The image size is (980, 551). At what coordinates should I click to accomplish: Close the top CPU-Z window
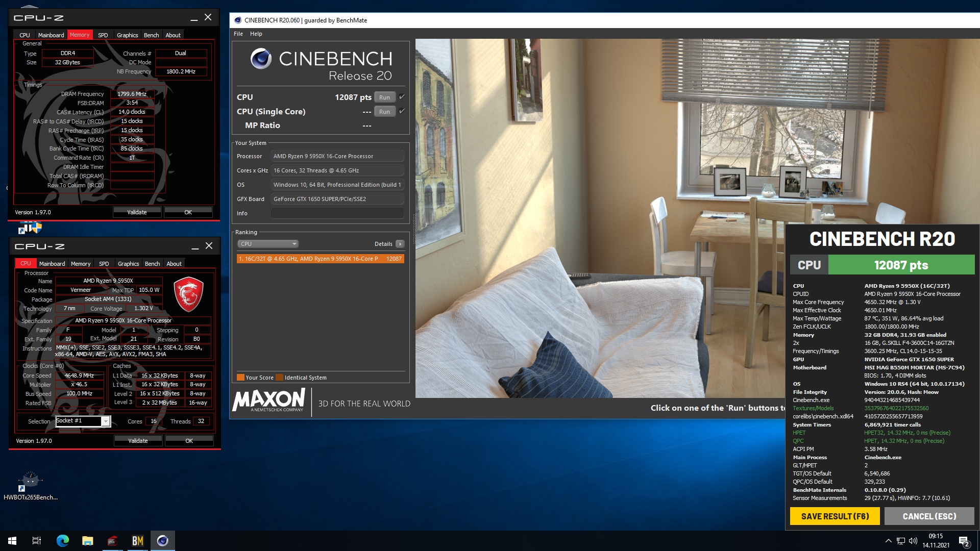point(208,17)
